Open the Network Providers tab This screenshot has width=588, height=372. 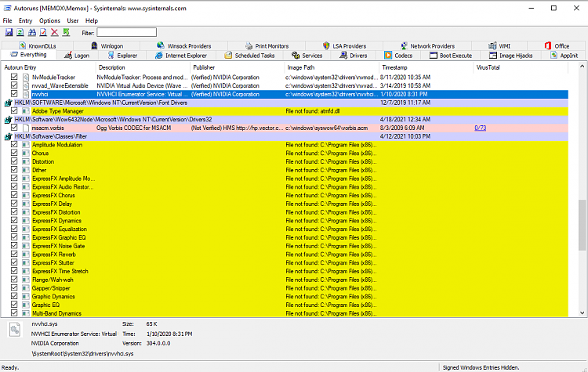tap(427, 45)
